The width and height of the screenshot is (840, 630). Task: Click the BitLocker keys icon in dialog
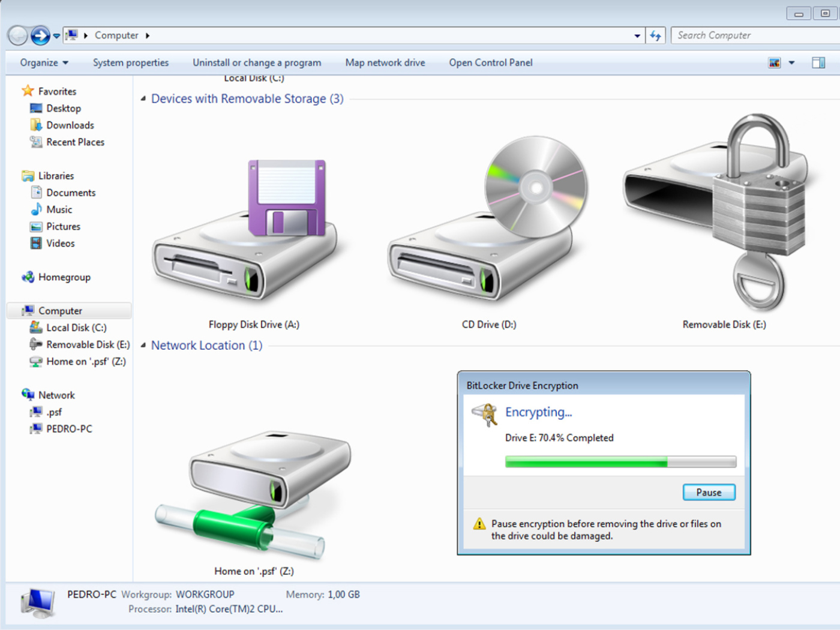[485, 414]
